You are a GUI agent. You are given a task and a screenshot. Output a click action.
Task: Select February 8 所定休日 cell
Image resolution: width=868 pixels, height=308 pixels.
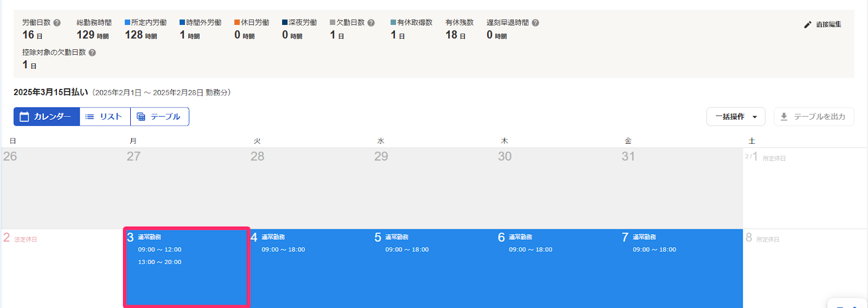coord(805,268)
